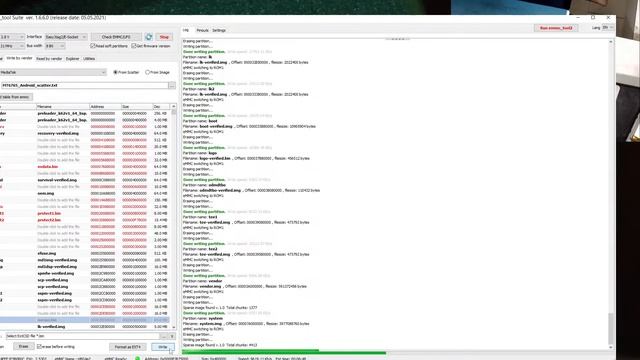The image size is (640, 360).
Task: Open the MediaTek vendor dropdown
Action: tap(53, 72)
